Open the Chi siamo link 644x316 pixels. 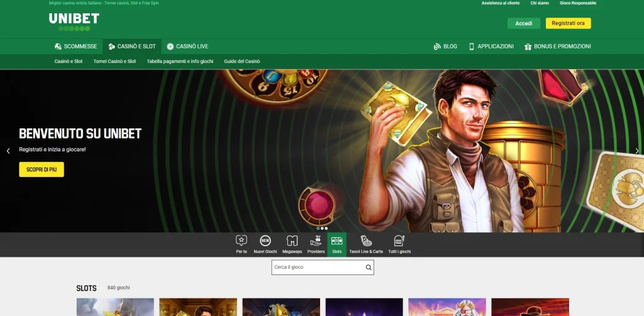[539, 3]
